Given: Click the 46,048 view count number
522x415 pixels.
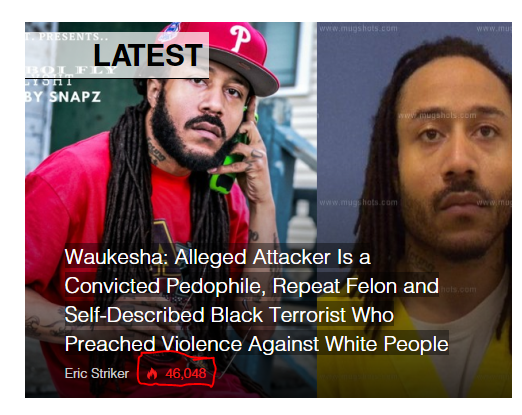Looking at the screenshot, I should pyautogui.click(x=186, y=373).
